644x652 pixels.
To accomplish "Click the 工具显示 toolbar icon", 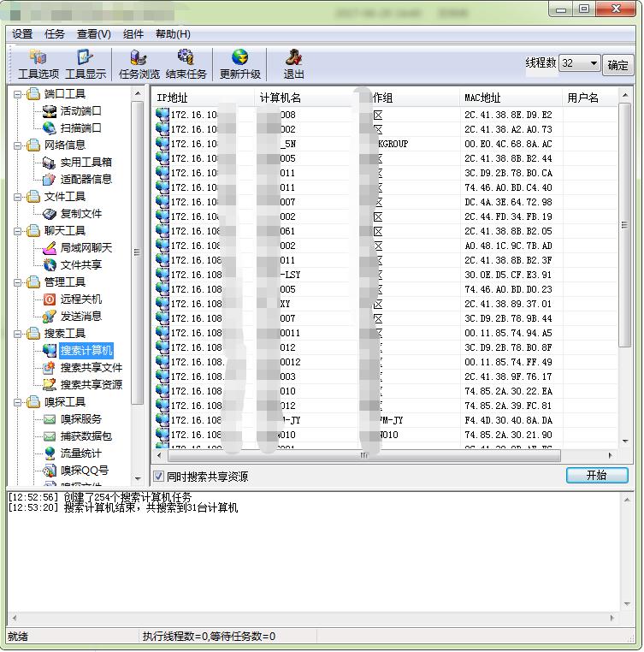I will click(86, 64).
